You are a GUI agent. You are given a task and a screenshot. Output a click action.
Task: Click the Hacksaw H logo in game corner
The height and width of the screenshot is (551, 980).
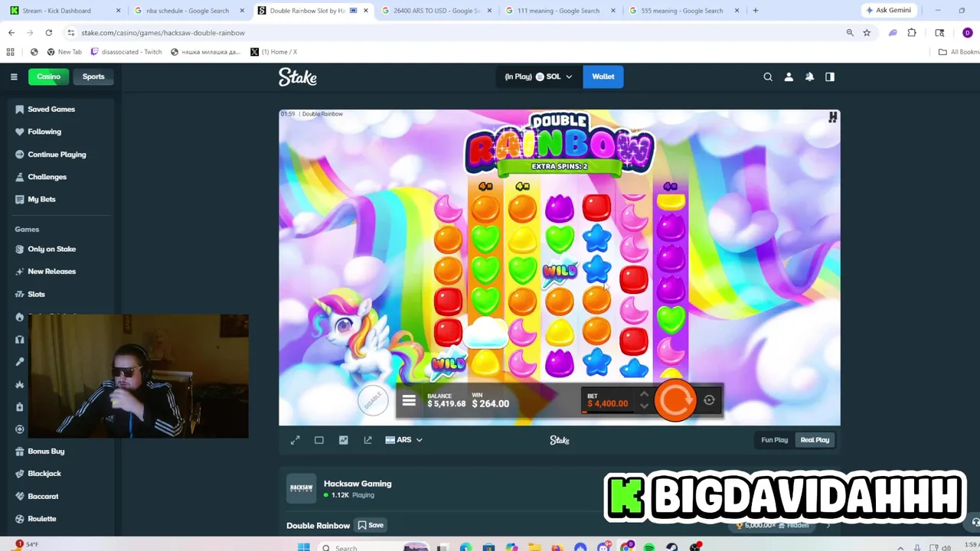[x=832, y=117]
